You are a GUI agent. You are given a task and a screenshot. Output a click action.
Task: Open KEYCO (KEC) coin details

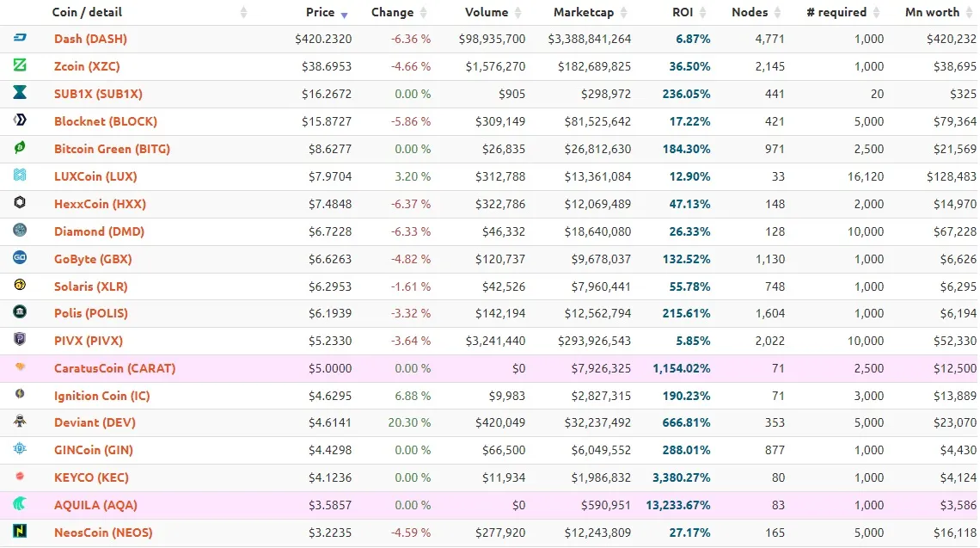(x=91, y=478)
